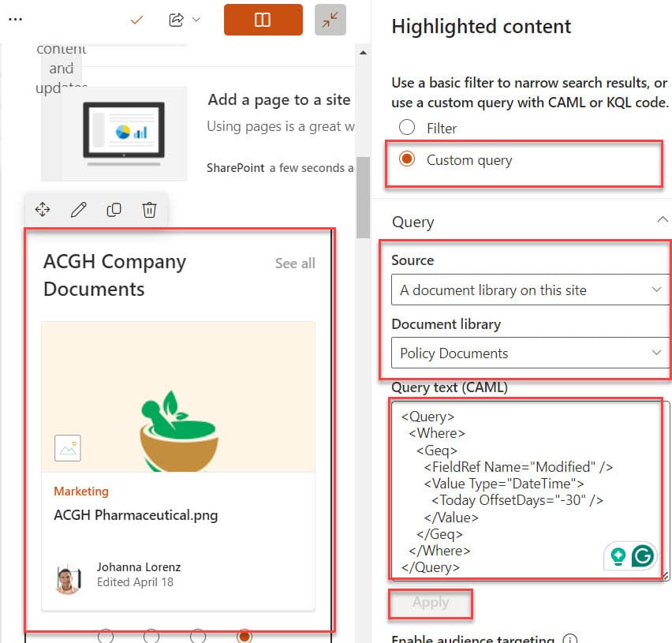Click the See all link

295,264
